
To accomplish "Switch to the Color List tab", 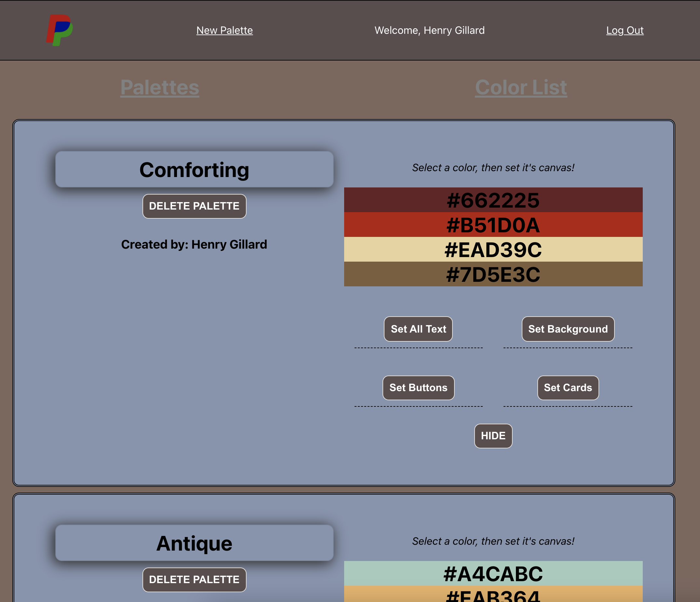I will pyautogui.click(x=520, y=87).
